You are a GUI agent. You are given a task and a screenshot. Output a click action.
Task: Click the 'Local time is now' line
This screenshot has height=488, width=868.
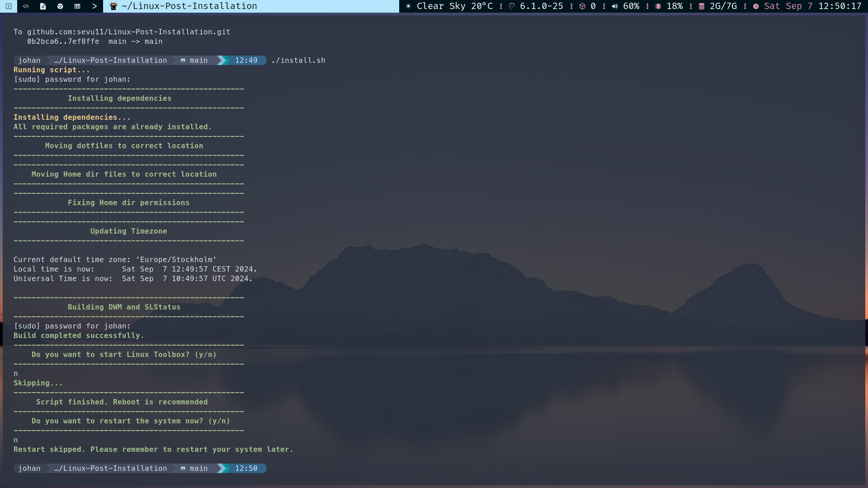[x=135, y=269]
